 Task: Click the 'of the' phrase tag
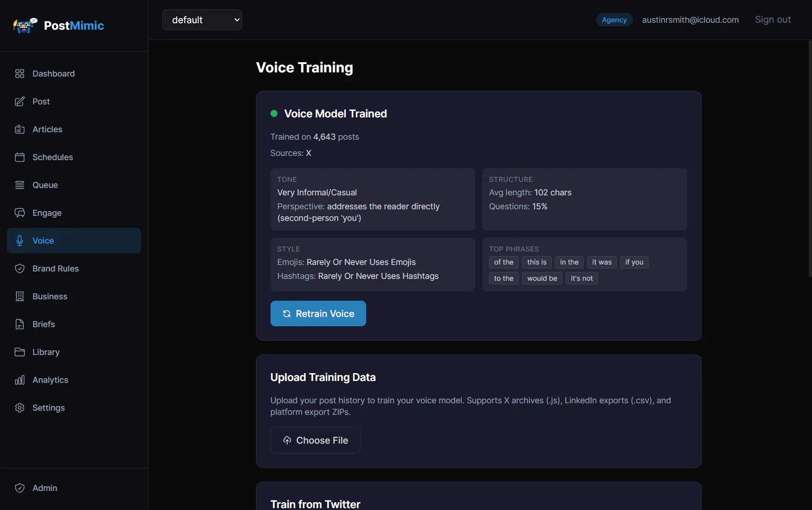click(504, 262)
